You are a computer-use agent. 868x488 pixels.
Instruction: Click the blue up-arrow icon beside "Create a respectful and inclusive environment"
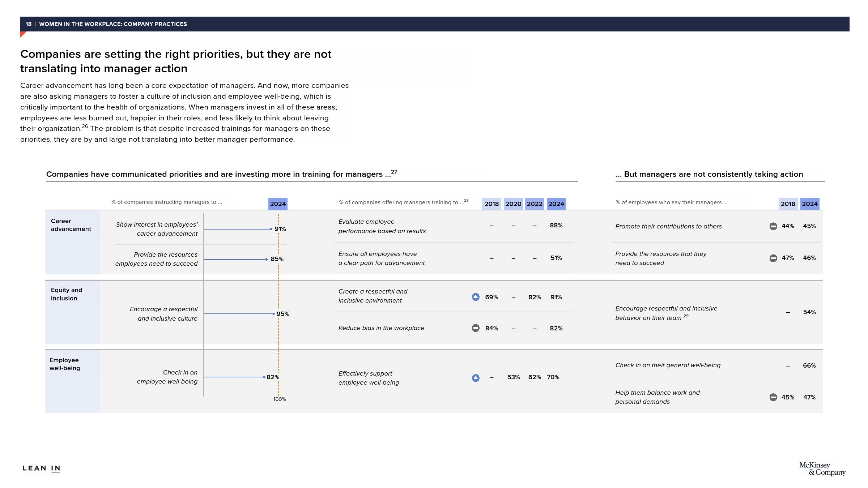pos(476,297)
